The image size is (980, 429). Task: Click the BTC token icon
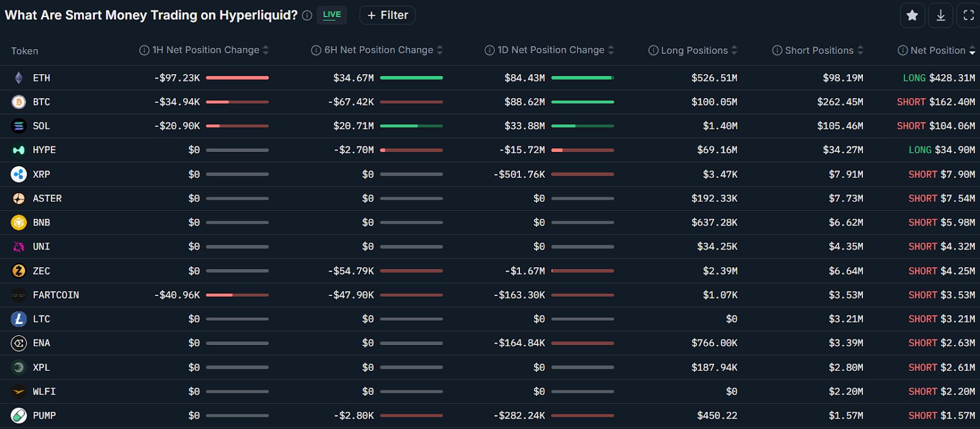19,102
